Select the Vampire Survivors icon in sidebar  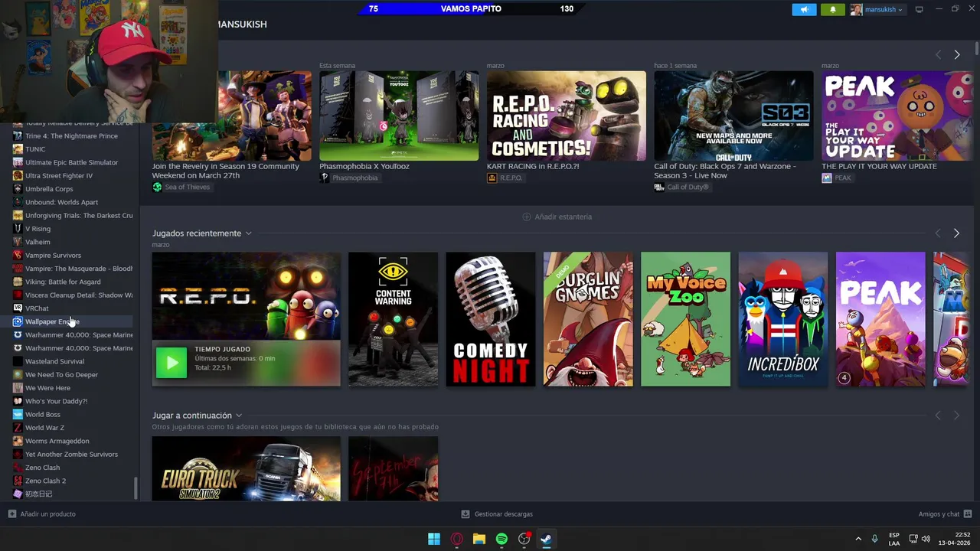[x=18, y=255]
